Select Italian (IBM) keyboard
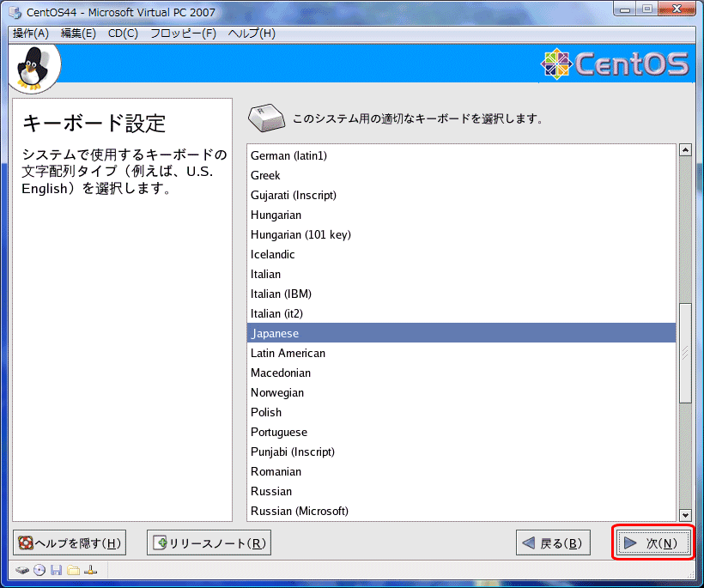The height and width of the screenshot is (588, 704). tap(461, 294)
